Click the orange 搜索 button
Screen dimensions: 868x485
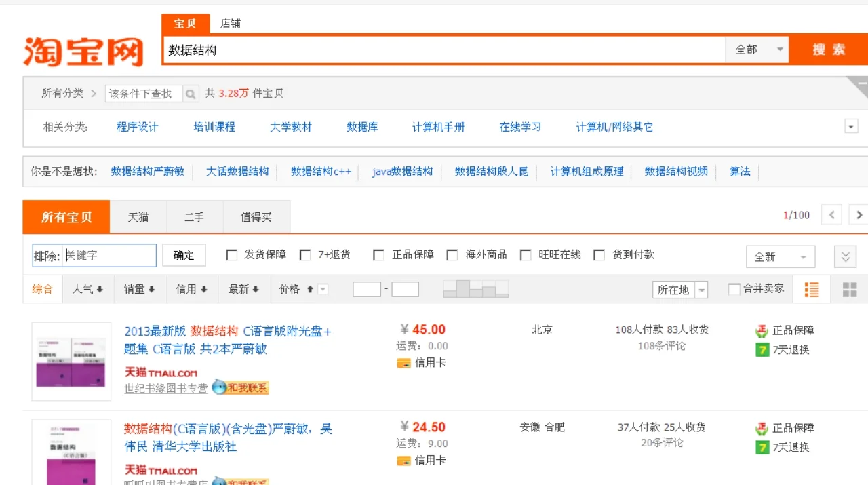click(829, 50)
